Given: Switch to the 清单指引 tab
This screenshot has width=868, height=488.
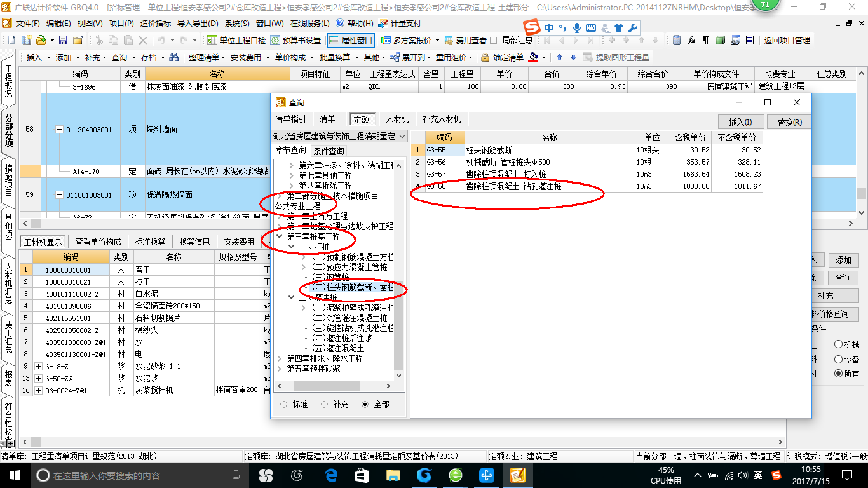Looking at the screenshot, I should click(x=290, y=119).
